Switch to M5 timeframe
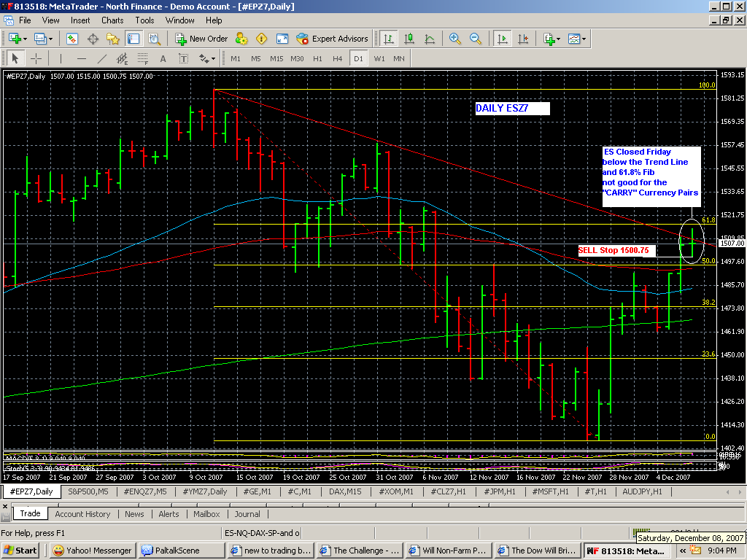The image size is (747, 560). (256, 58)
